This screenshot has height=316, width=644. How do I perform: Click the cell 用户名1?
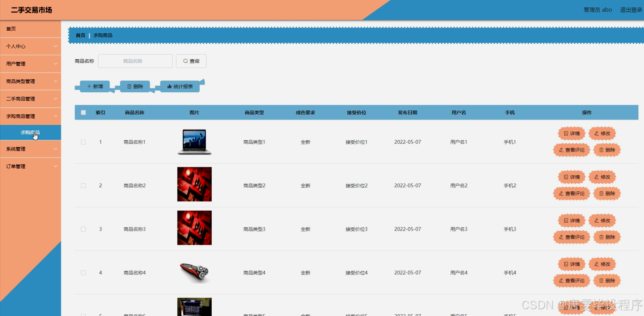click(459, 142)
